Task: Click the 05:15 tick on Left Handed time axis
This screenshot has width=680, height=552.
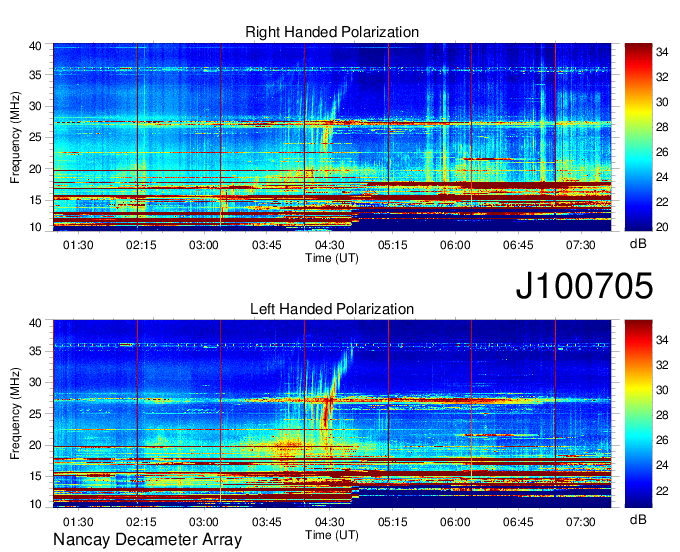Action: (392, 522)
